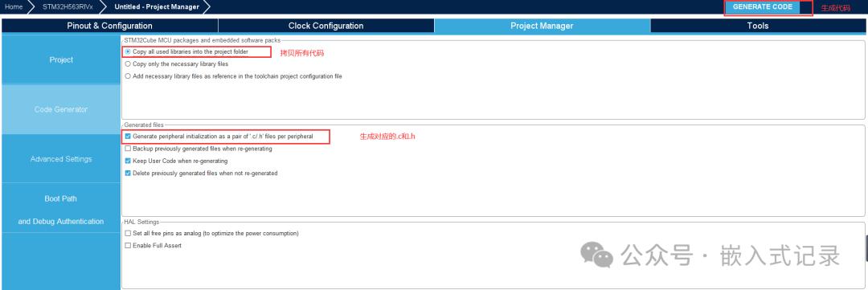868x290 pixels.
Task: Open the Clock Configuration tab
Action: [326, 26]
